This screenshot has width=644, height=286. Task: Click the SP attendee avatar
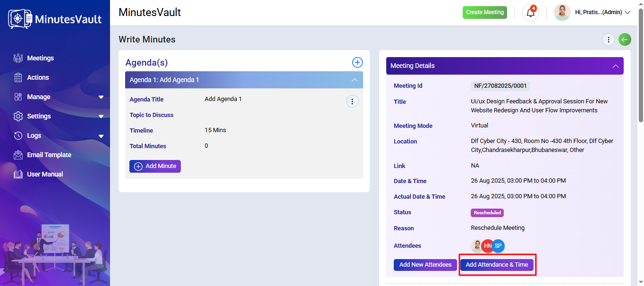(499, 246)
